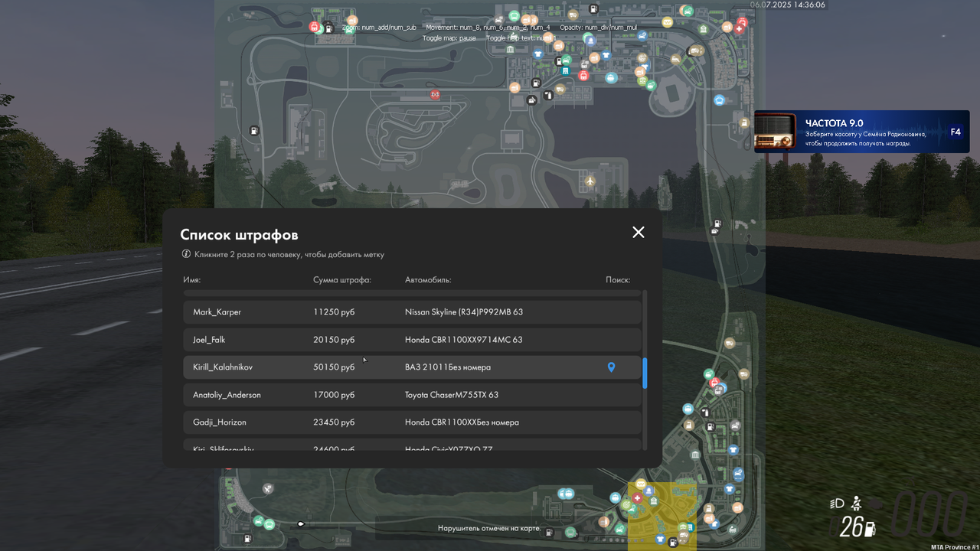Click the F4 key badge on radio banner

pyautogui.click(x=955, y=132)
